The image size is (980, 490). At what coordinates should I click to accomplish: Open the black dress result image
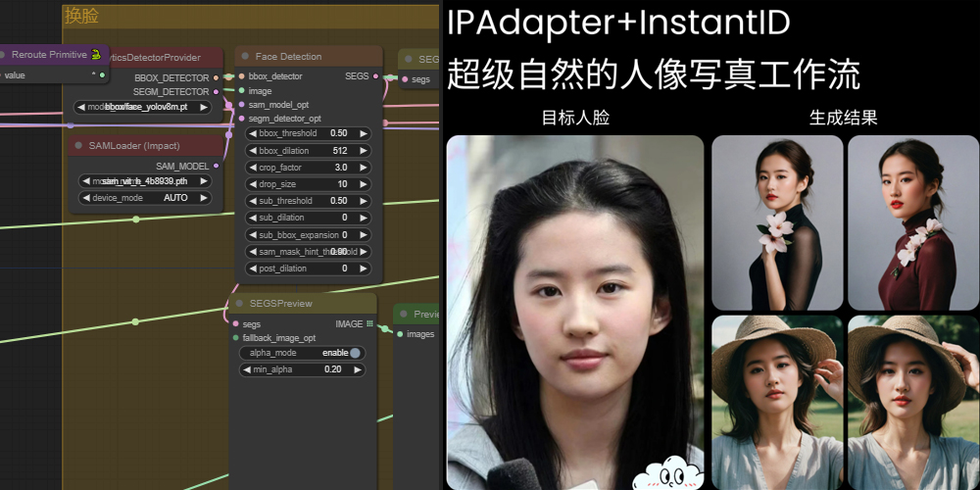(777, 223)
